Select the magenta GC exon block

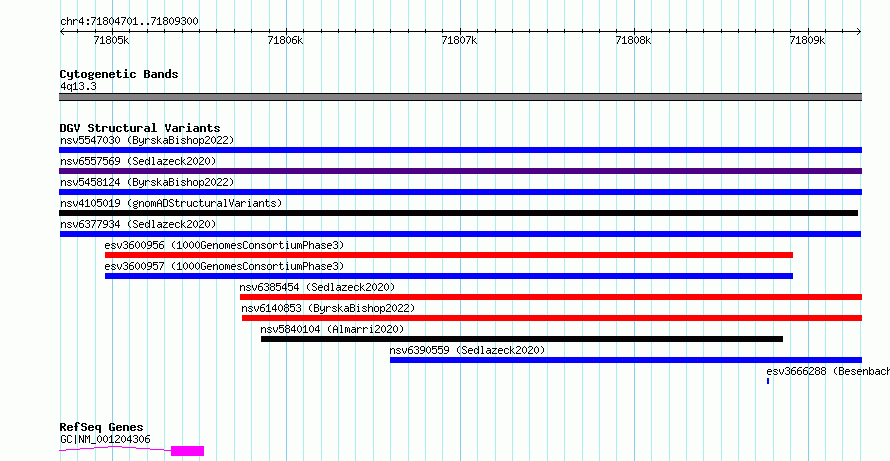point(187,451)
